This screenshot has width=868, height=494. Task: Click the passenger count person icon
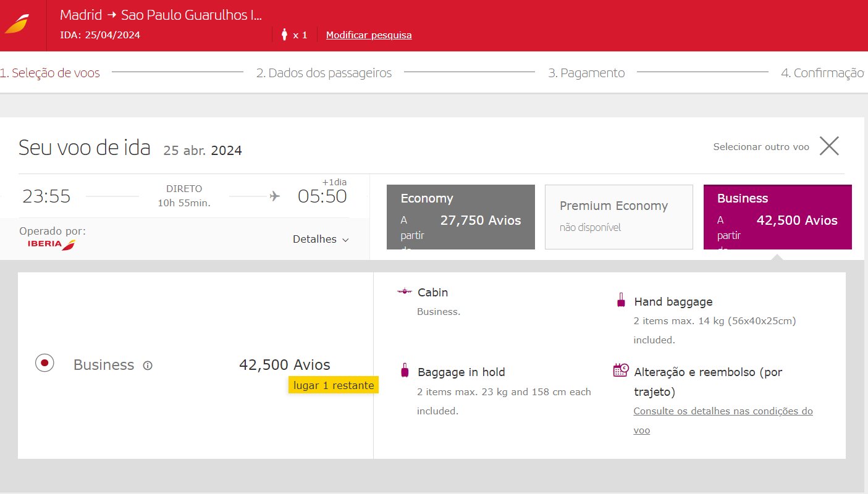tap(284, 35)
